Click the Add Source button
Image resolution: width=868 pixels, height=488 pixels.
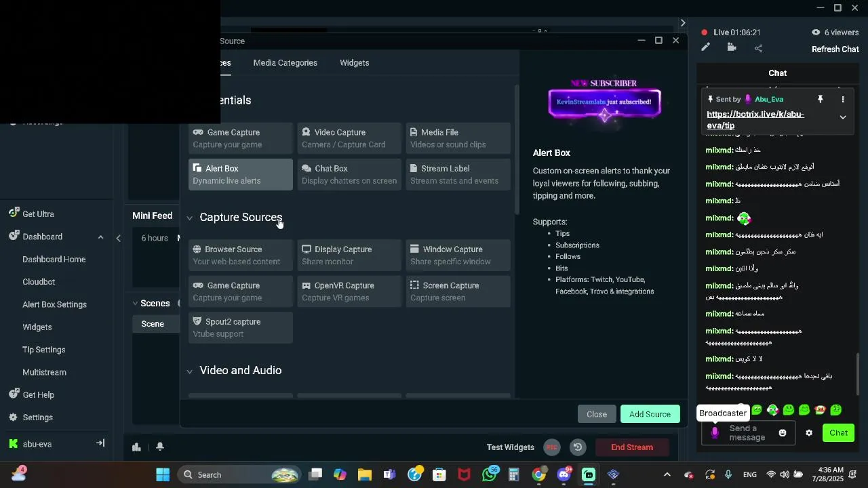650,413
